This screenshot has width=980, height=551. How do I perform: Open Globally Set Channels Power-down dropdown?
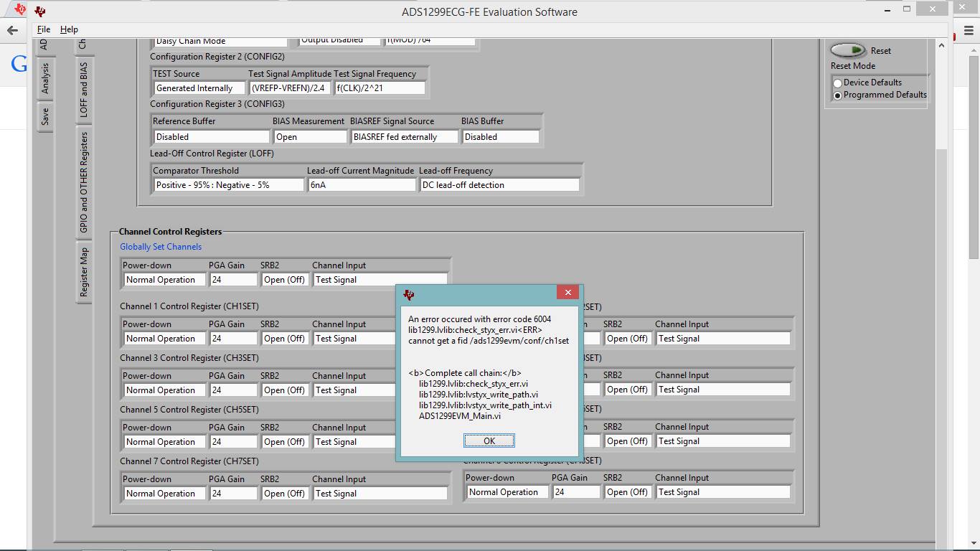164,280
